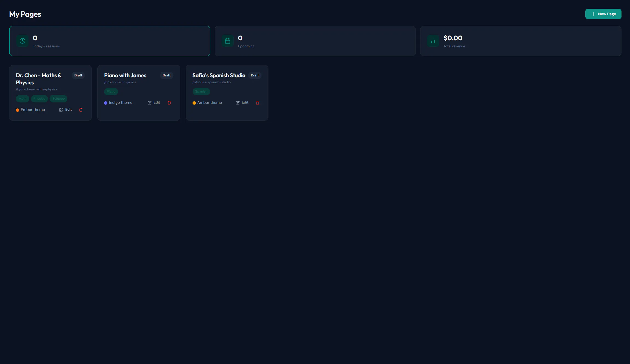Click the calendar icon for Upcoming

click(x=228, y=41)
